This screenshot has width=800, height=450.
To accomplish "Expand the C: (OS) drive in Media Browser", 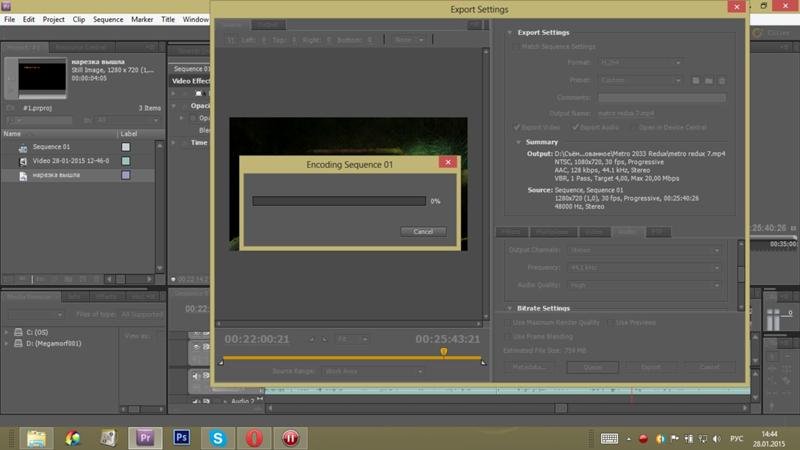I will click(x=6, y=332).
